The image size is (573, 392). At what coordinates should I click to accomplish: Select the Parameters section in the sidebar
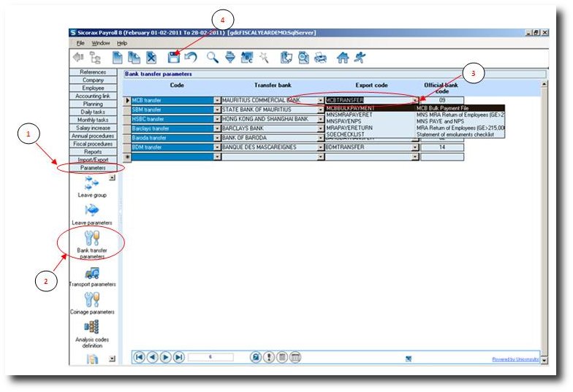(93, 168)
